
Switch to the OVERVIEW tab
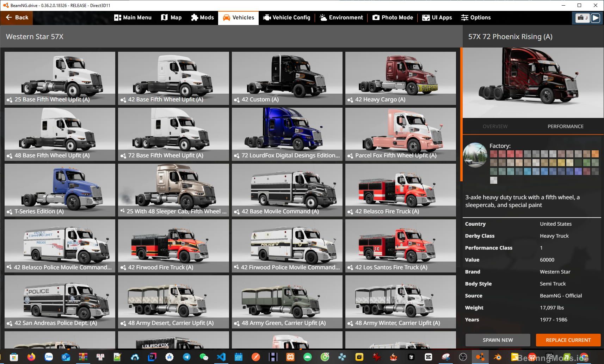coord(495,126)
